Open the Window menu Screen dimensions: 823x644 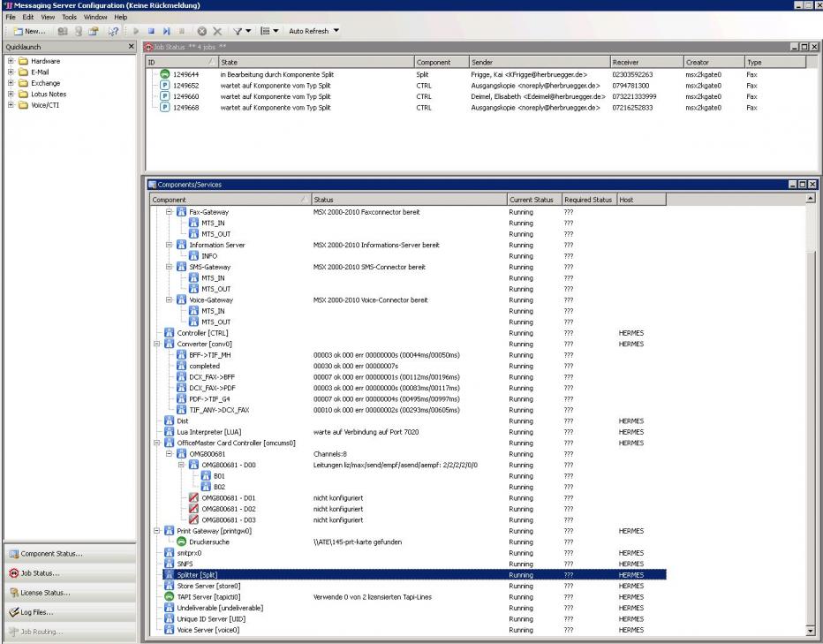(97, 18)
